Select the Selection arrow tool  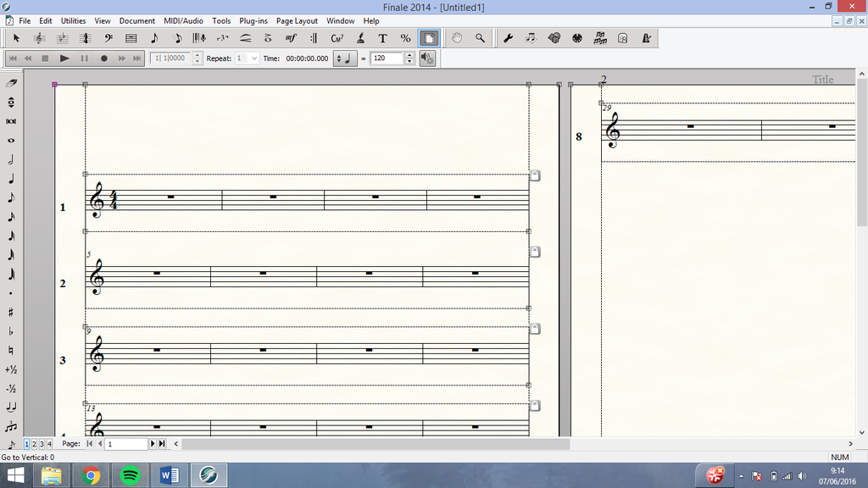point(16,38)
